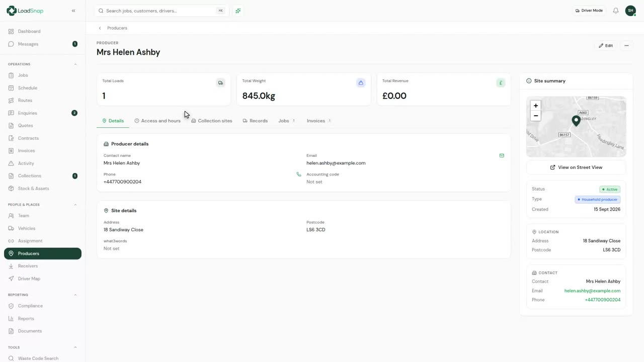Collapse the Reporting section
This screenshot has height=362, width=644.
[75, 295]
